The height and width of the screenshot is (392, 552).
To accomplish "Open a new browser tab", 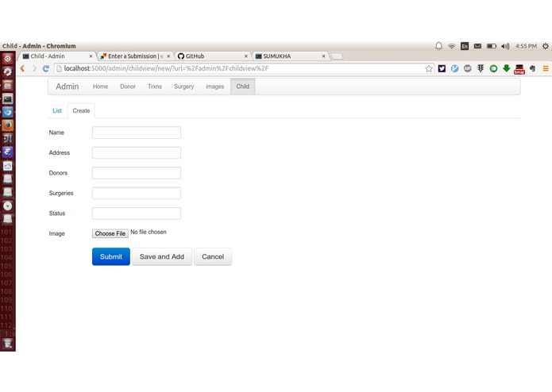I will 337,56.
